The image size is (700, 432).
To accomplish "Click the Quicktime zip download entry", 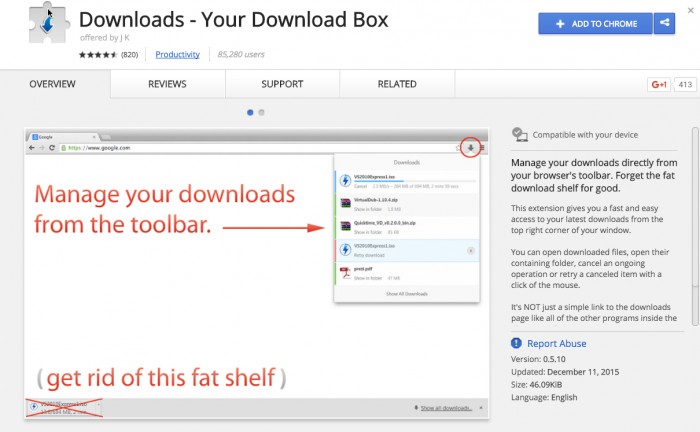I will (x=407, y=228).
